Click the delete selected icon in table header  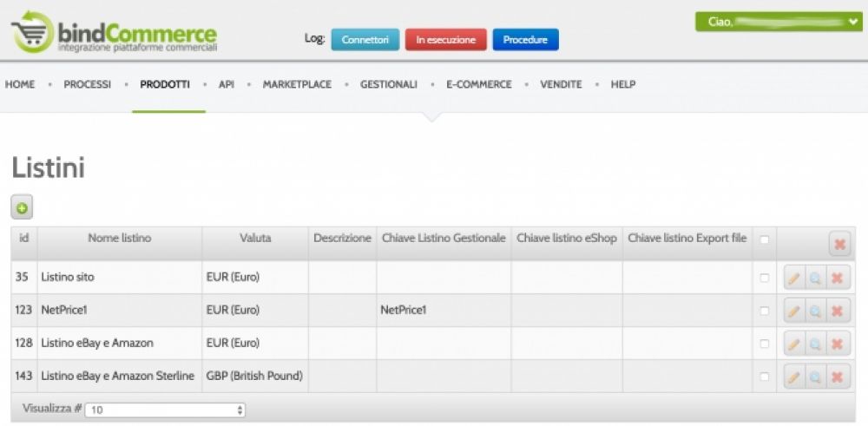tap(839, 244)
